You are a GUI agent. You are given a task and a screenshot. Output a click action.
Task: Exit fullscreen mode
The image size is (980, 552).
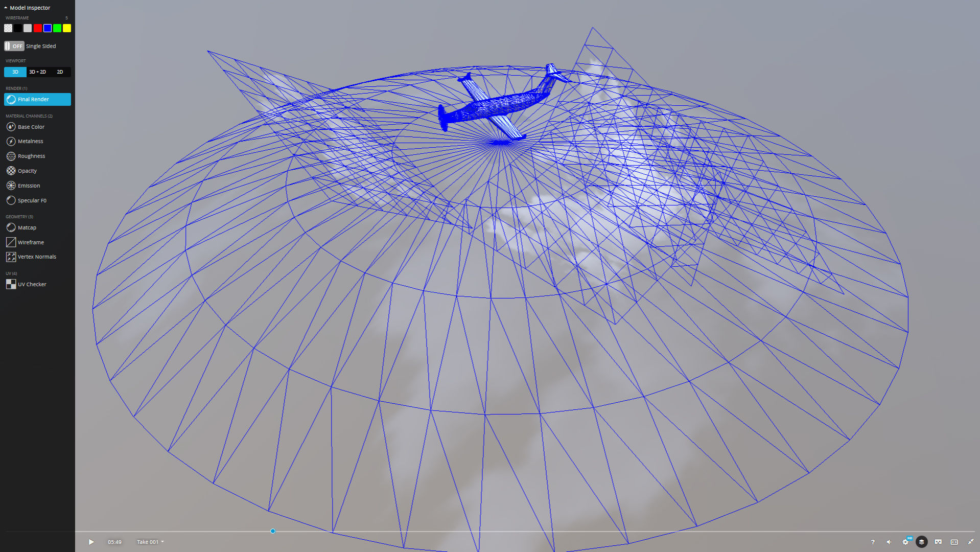pos(971,542)
